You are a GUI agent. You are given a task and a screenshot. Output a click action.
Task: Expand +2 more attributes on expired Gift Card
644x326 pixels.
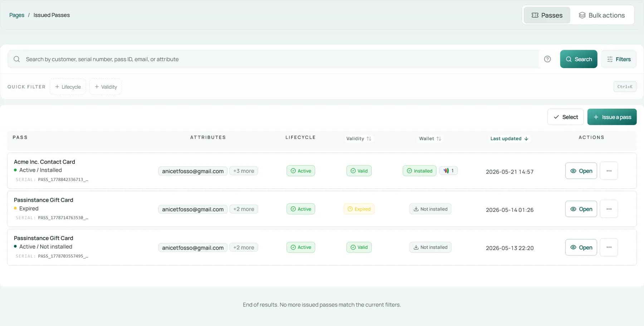click(244, 209)
